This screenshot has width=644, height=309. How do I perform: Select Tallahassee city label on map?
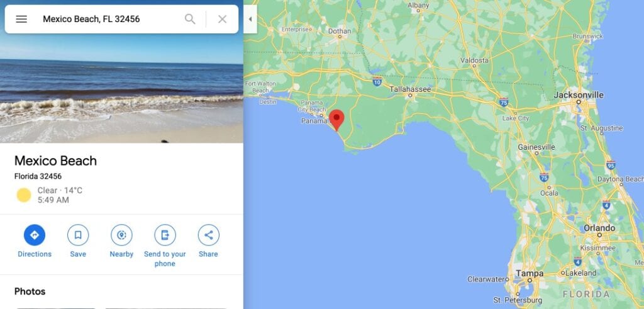click(410, 89)
